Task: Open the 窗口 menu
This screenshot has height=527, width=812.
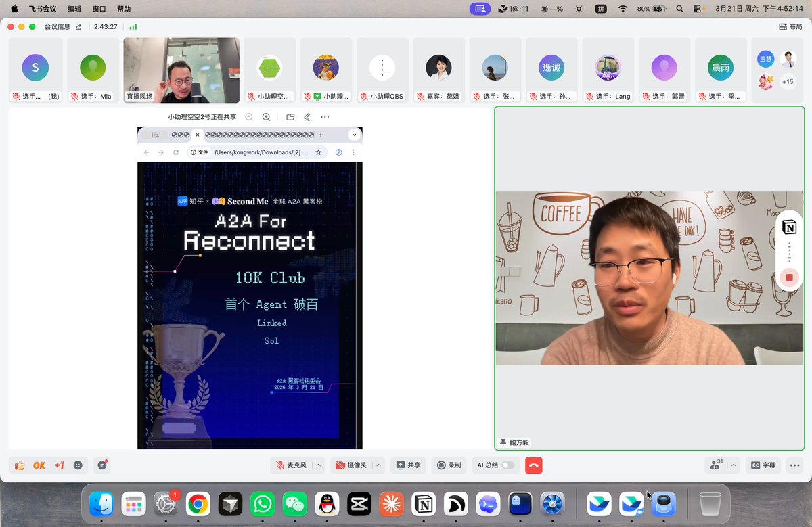Action: coord(99,9)
